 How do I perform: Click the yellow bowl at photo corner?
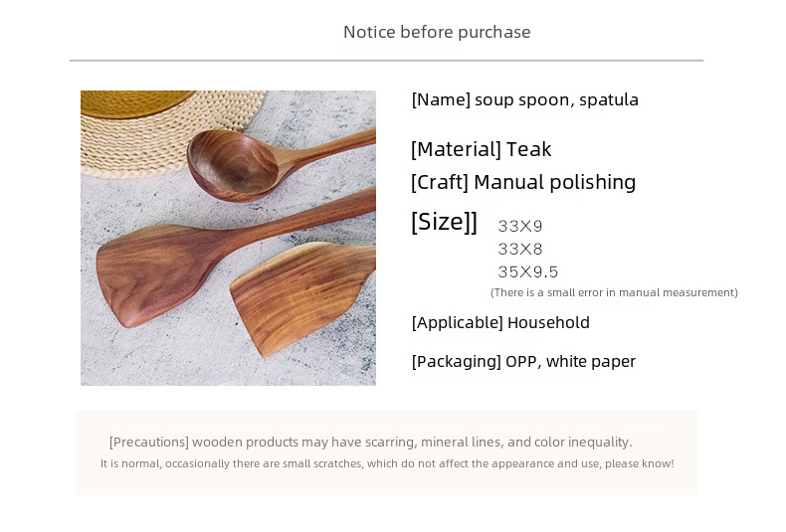pos(136,102)
